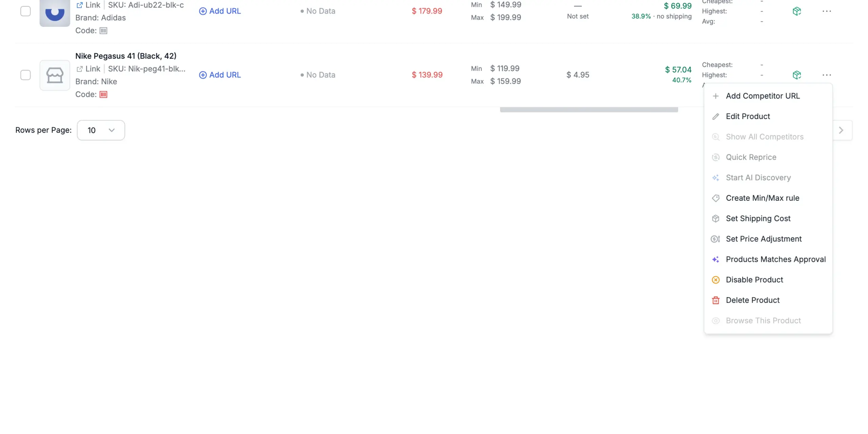
Task: Select Set Price Adjustment menu item
Action: coord(768,239)
